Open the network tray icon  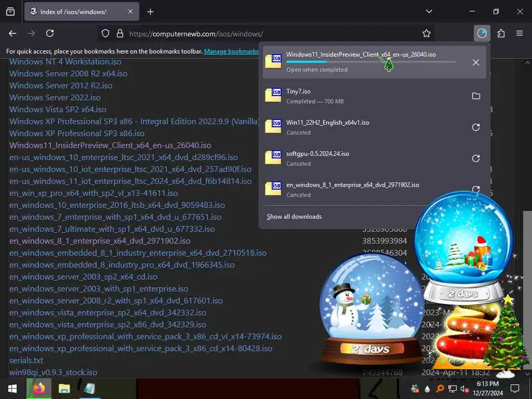pos(452,389)
